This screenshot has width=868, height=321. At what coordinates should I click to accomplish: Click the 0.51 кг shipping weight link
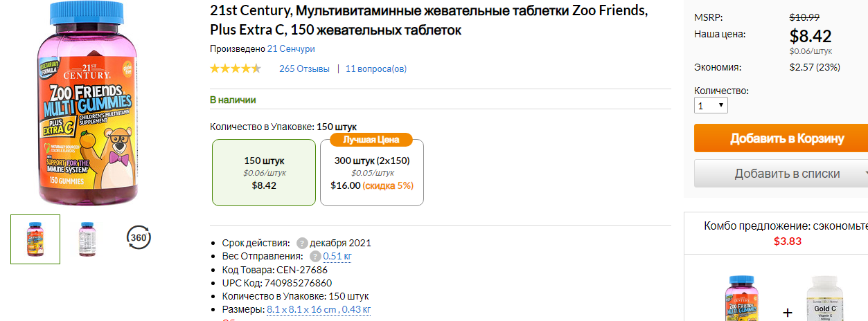337,256
